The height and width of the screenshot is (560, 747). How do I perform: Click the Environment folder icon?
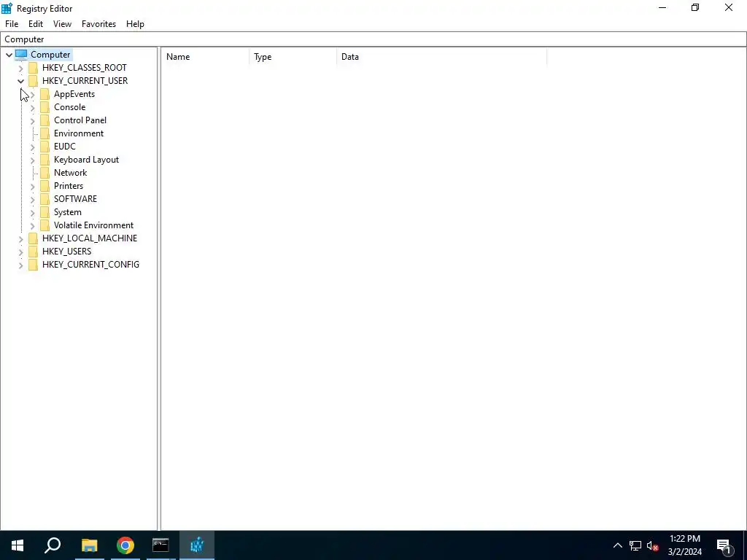point(44,133)
